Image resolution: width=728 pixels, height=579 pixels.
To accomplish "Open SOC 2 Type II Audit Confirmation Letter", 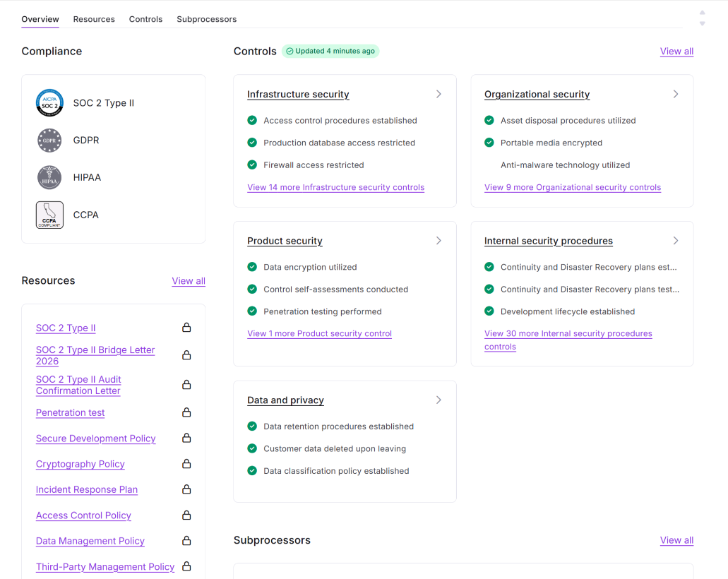I will 78,386.
